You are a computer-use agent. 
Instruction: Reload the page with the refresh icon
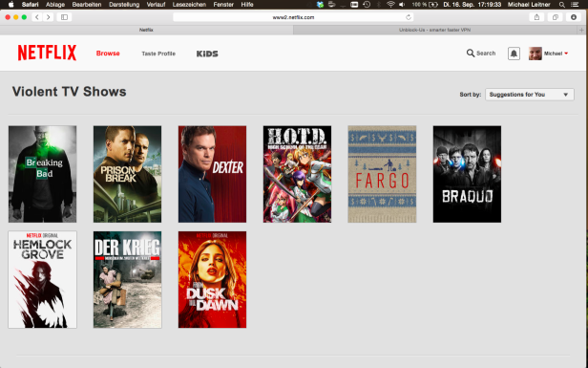coord(409,17)
